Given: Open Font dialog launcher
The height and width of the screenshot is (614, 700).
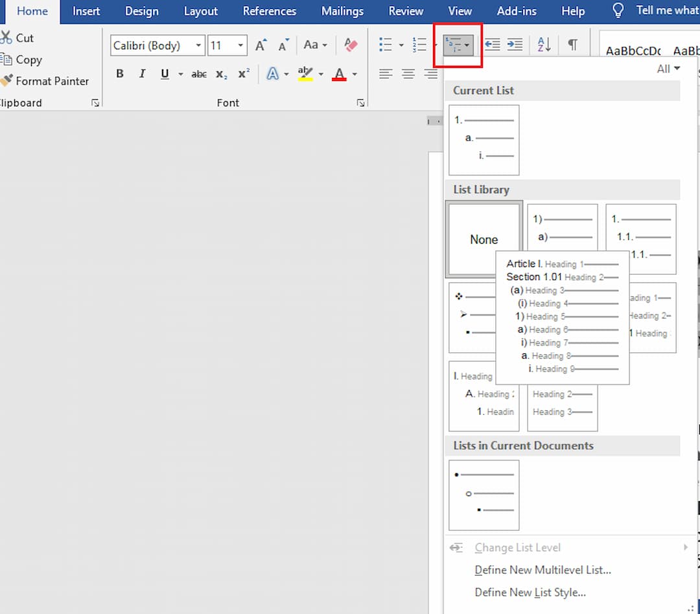Looking at the screenshot, I should tap(361, 103).
